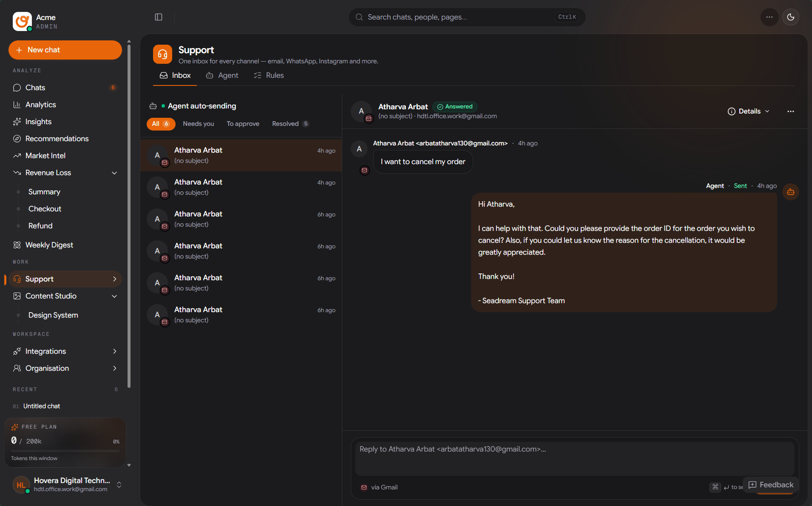This screenshot has width=812, height=506.
Task: Click the Support headset logo icon
Action: click(x=162, y=54)
